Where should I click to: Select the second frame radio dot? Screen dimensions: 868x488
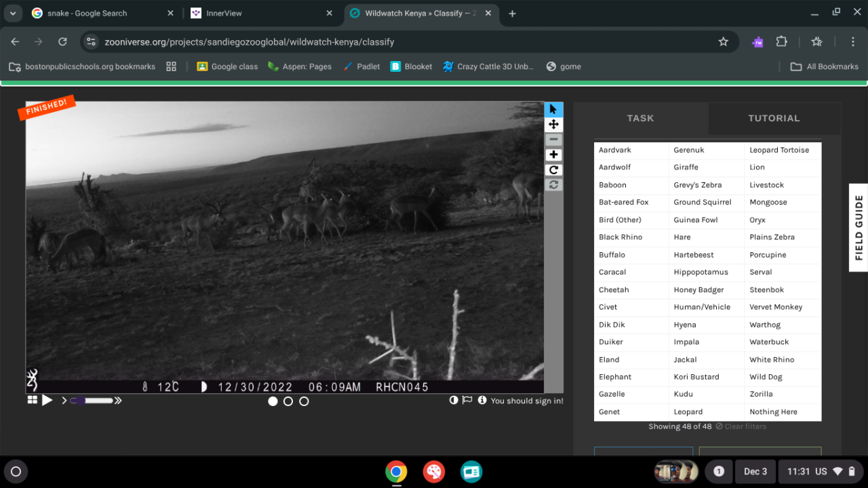[x=288, y=401]
